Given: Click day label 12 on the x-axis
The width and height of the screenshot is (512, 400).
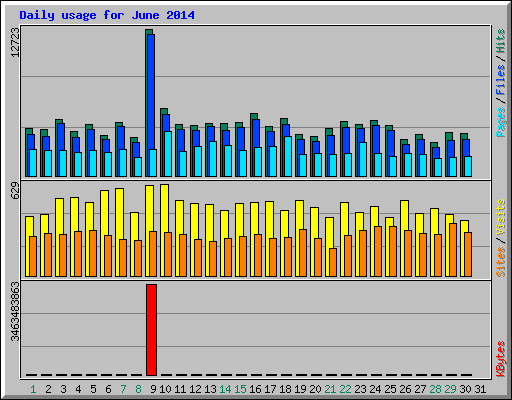Looking at the screenshot, I should click(x=195, y=389).
